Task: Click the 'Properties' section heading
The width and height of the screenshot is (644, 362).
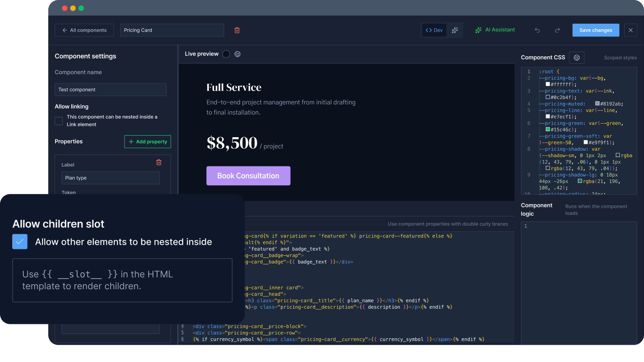Action: tap(69, 141)
